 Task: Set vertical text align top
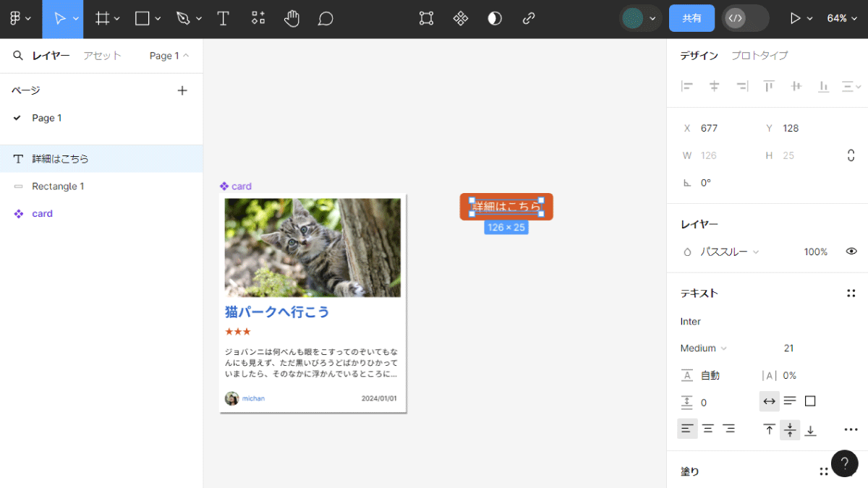tap(769, 429)
